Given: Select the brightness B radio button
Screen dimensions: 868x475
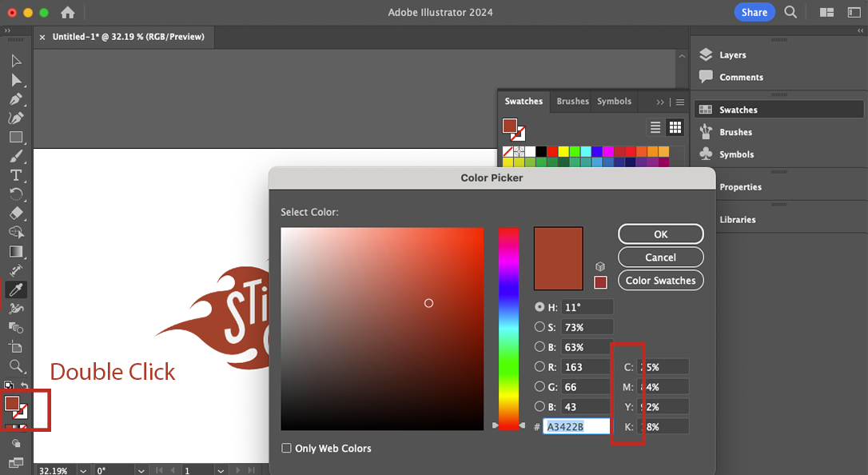Looking at the screenshot, I should (x=540, y=346).
